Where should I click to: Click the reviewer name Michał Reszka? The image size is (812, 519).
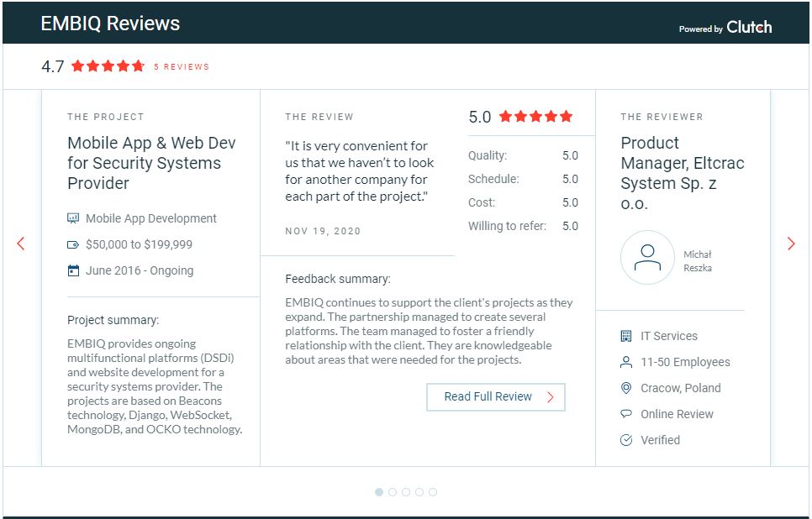(698, 261)
